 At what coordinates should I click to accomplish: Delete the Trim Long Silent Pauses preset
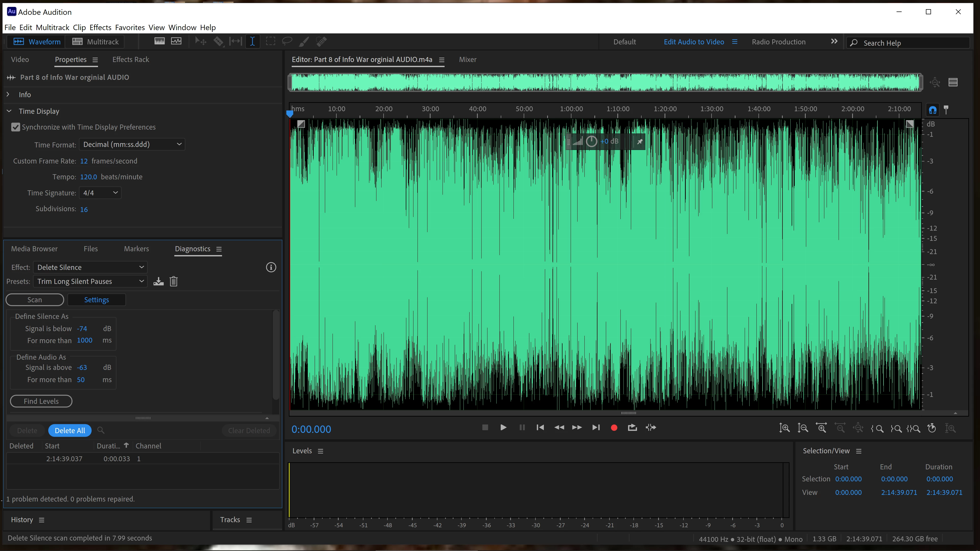tap(174, 281)
